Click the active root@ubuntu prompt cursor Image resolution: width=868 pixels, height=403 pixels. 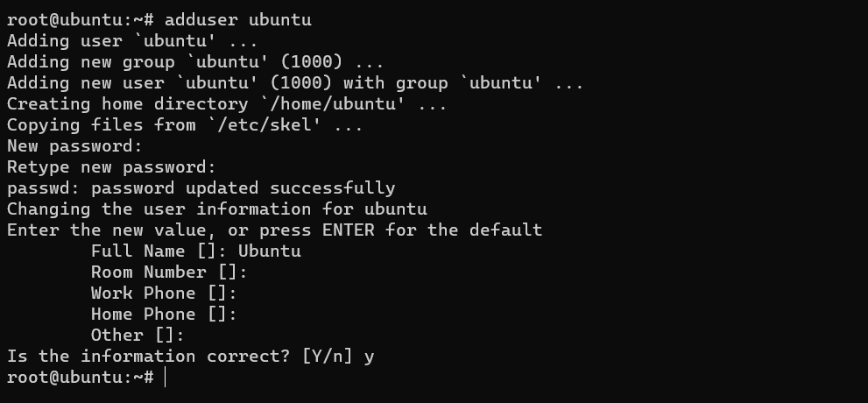pos(165,378)
